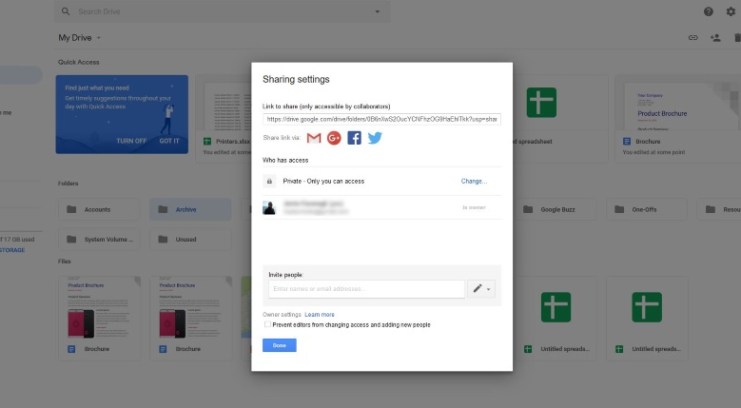This screenshot has height=408, width=741.
Task: Click TURN OFF on Quick Access card
Action: click(131, 141)
